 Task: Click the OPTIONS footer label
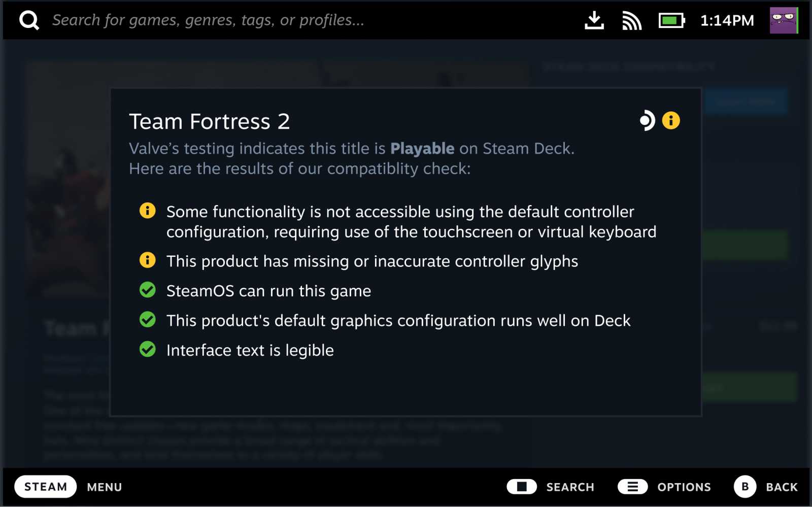point(684,487)
